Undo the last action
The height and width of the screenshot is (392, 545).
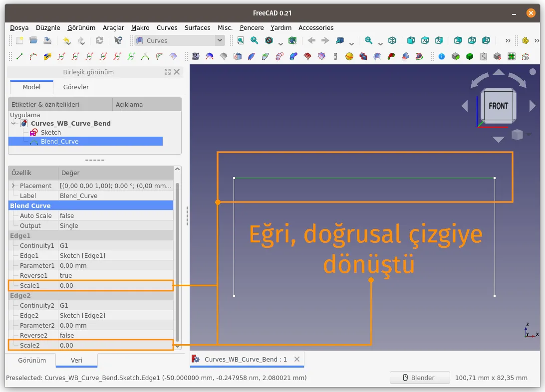(67, 40)
